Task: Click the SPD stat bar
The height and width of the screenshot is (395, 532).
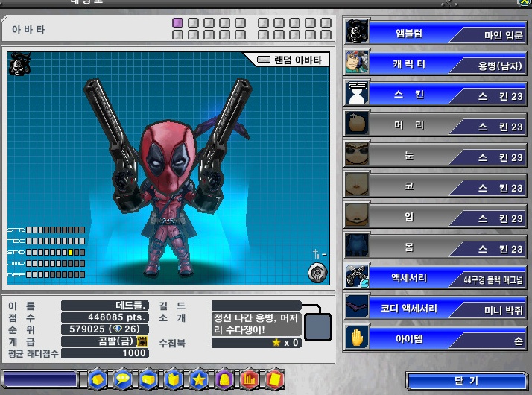Action: (56, 252)
